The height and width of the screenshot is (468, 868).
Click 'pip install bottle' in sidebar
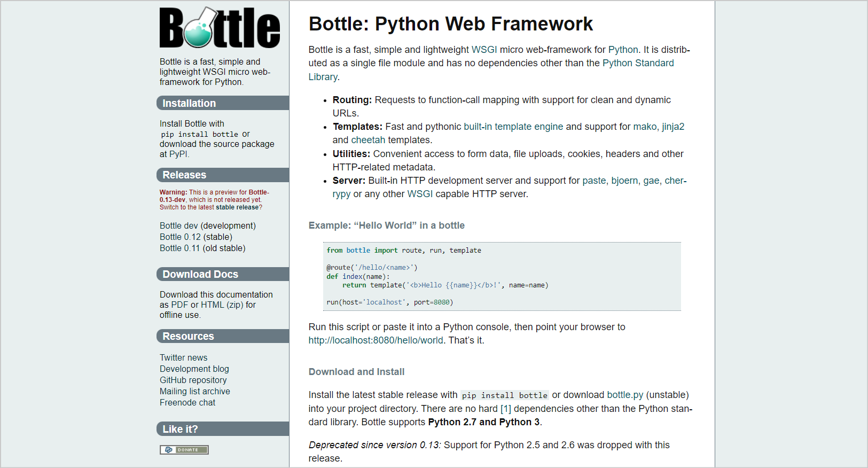(x=200, y=134)
